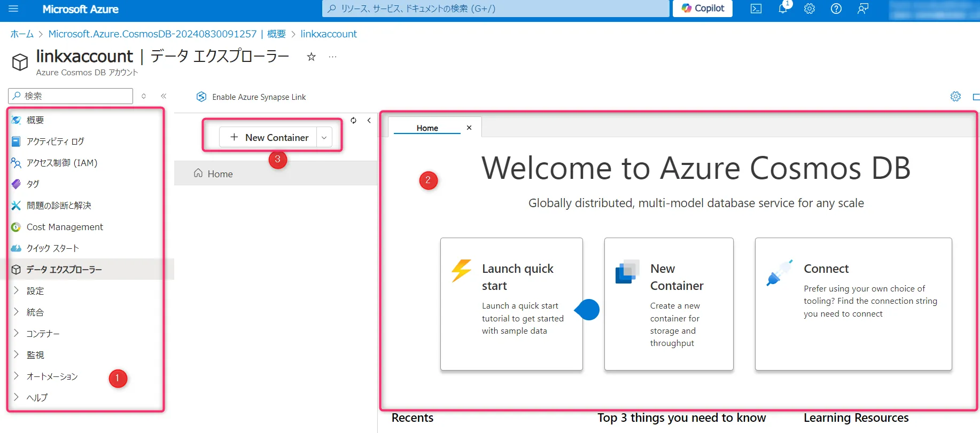980x433 pixels.
Task: Open the Azure portal hamburger menu
Action: [x=13, y=9]
